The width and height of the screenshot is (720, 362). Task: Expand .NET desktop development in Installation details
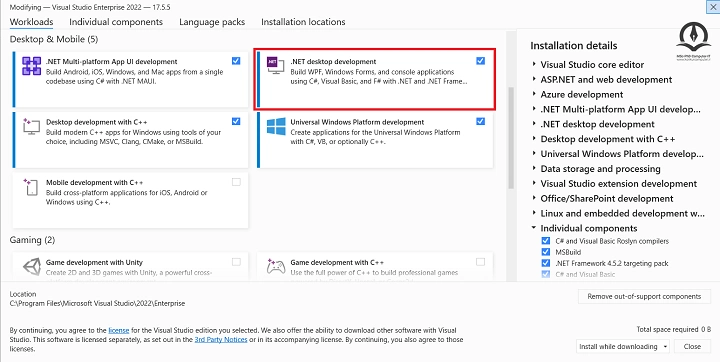tap(534, 124)
